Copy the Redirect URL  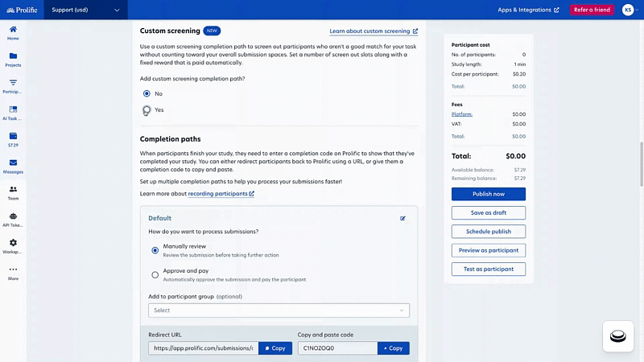click(x=275, y=348)
